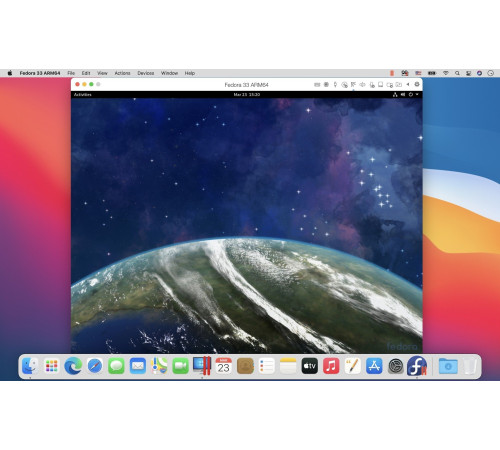Launch Microsoft Edge from the Dock
This screenshot has height=450, width=500.
[x=73, y=366]
